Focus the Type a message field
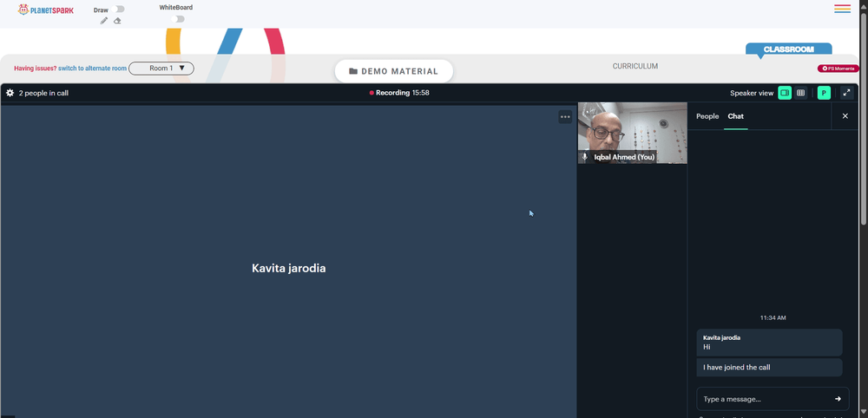This screenshot has height=418, width=868. click(x=764, y=399)
